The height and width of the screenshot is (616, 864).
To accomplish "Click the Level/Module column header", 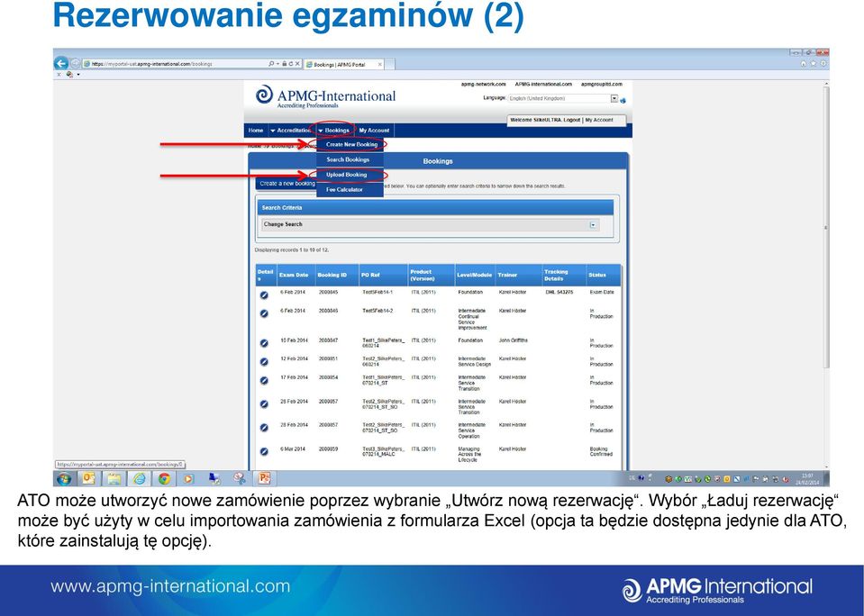I will point(474,275).
